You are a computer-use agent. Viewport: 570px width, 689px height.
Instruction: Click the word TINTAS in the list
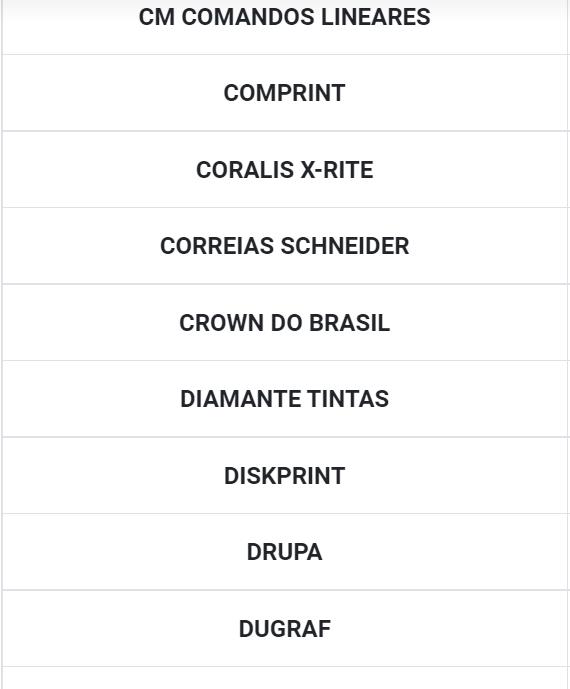[348, 399]
